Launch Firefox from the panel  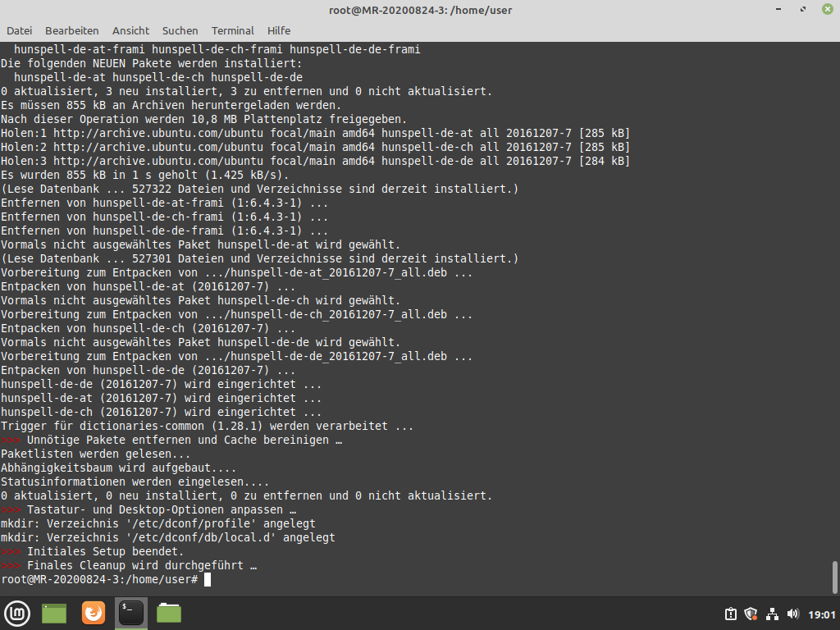pyautogui.click(x=94, y=613)
